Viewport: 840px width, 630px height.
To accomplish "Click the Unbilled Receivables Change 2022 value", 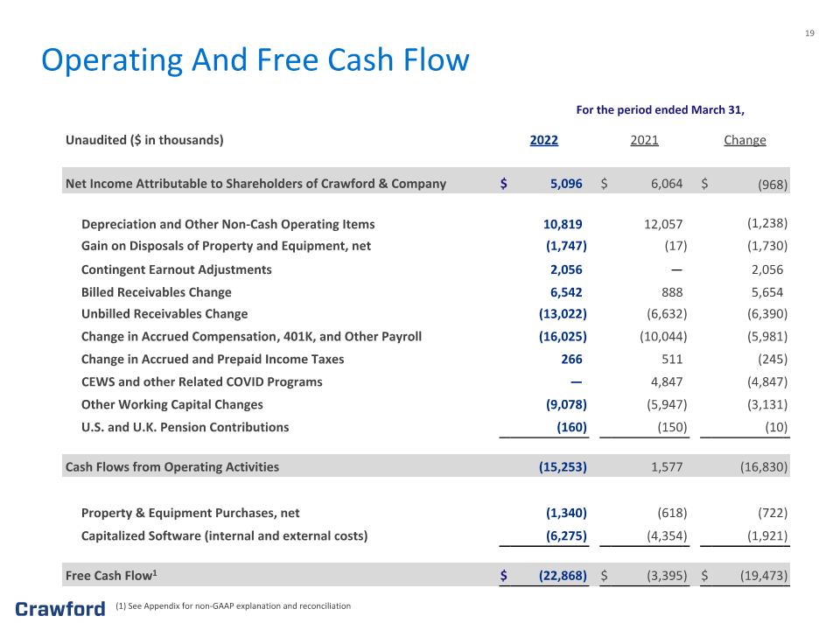I will point(563,314).
